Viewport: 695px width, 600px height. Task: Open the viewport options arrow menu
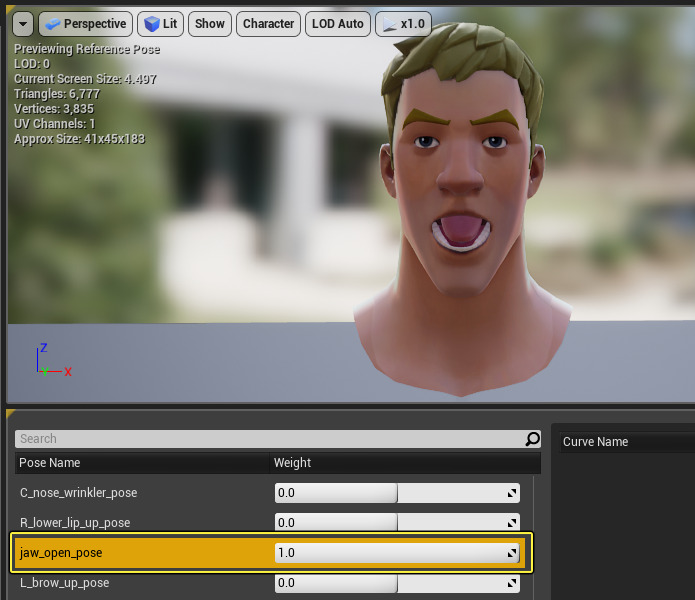[23, 24]
